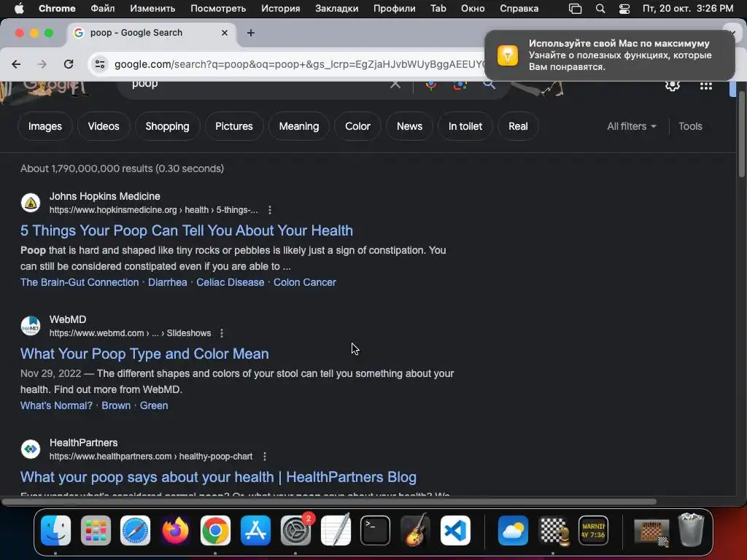Expand the All filters dropdown
Image resolution: width=747 pixels, height=560 pixels.
(632, 127)
